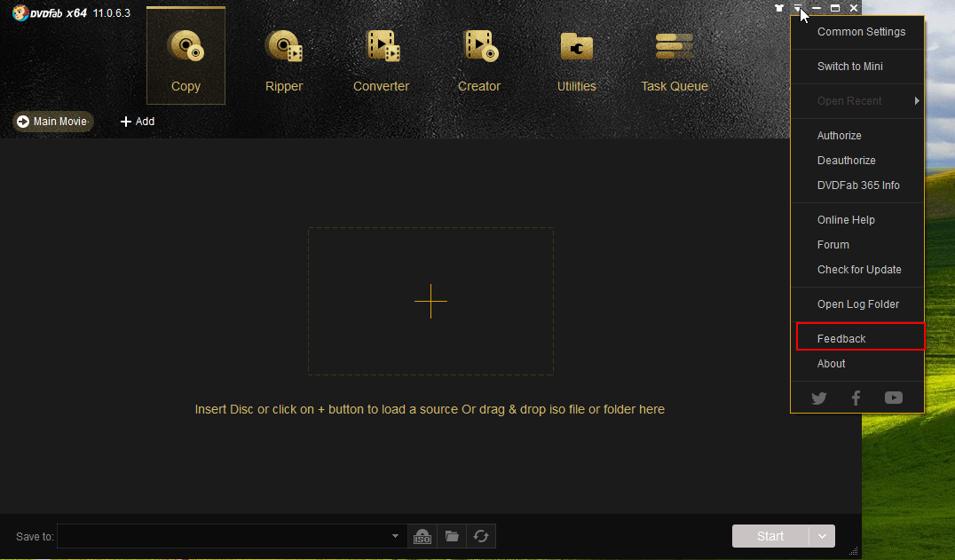This screenshot has height=560, width=955.
Task: Select ISO output icon
Action: [422, 536]
